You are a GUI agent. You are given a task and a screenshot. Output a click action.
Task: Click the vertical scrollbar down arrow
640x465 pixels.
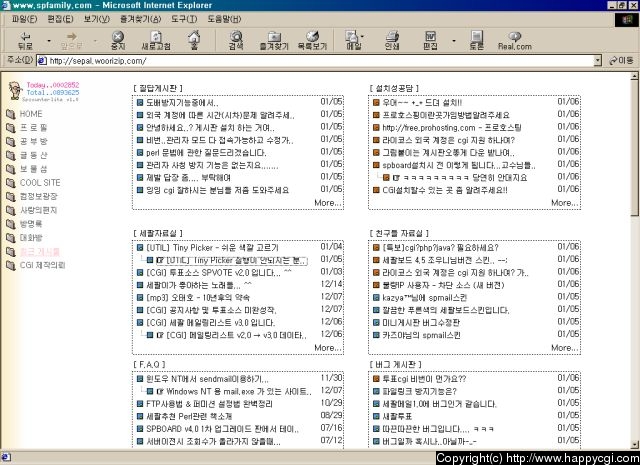635,445
